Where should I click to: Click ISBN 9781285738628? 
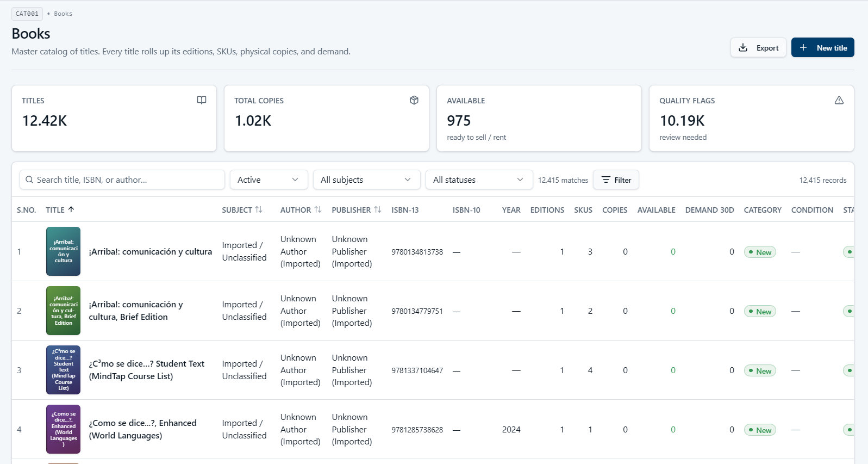pos(417,430)
